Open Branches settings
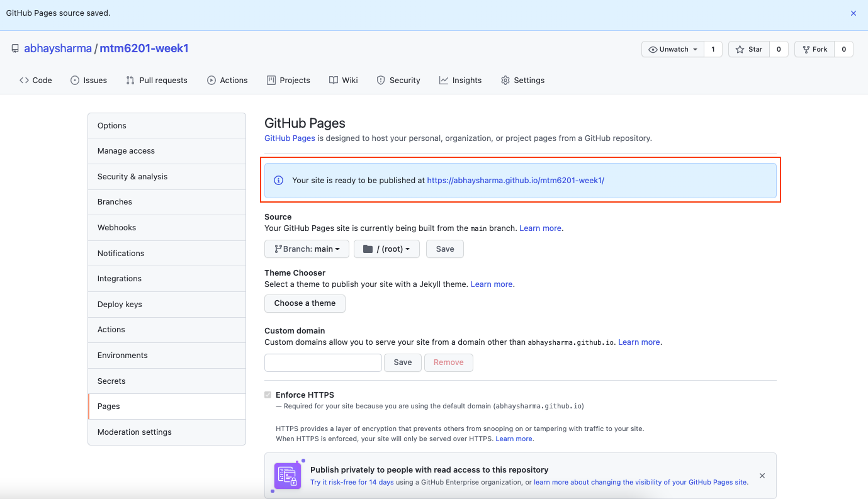The height and width of the screenshot is (499, 868). coord(167,202)
